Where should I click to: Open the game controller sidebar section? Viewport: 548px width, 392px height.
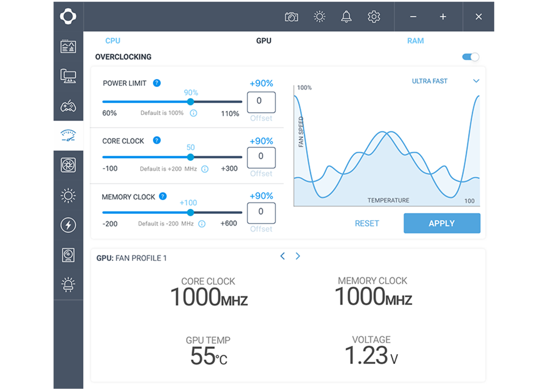tap(68, 106)
